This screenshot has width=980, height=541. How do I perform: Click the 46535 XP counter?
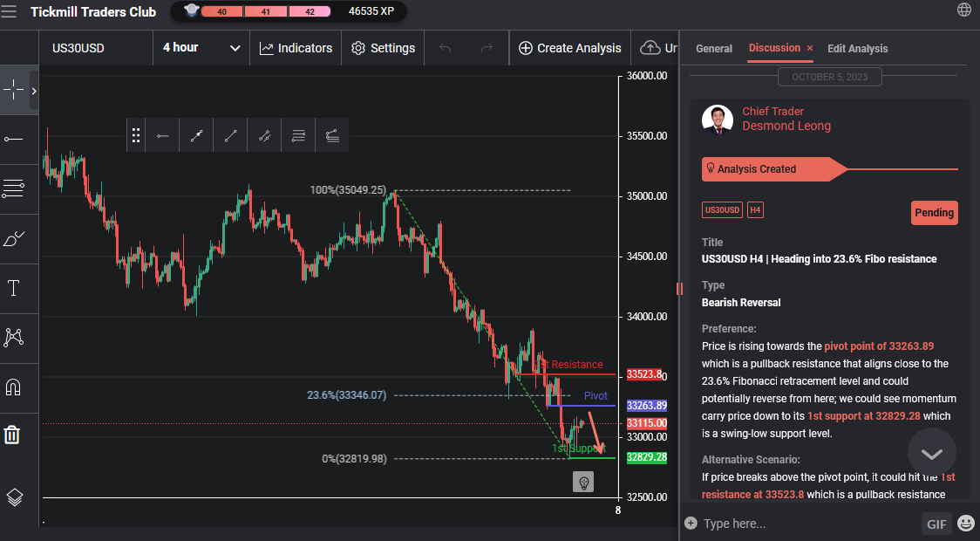pyautogui.click(x=371, y=11)
